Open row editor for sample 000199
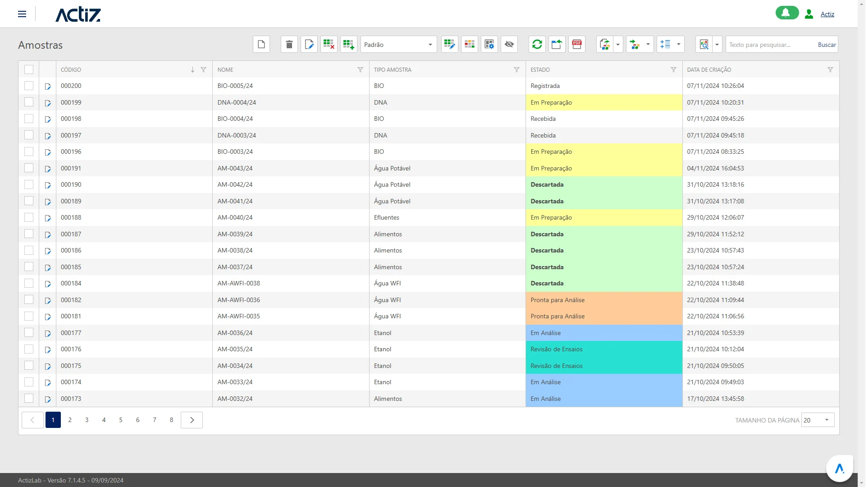 48,103
